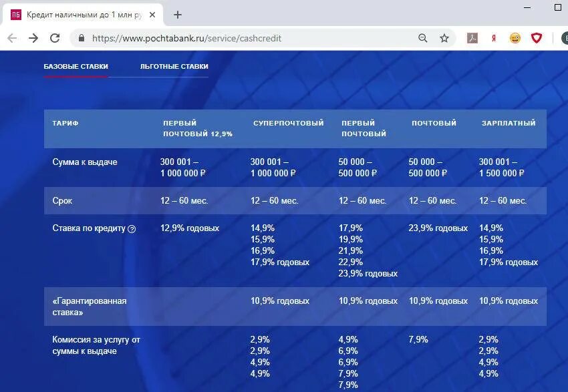Image resolution: width=568 pixels, height=392 pixels.
Task: Bookmark page with the star icon
Action: 444,38
